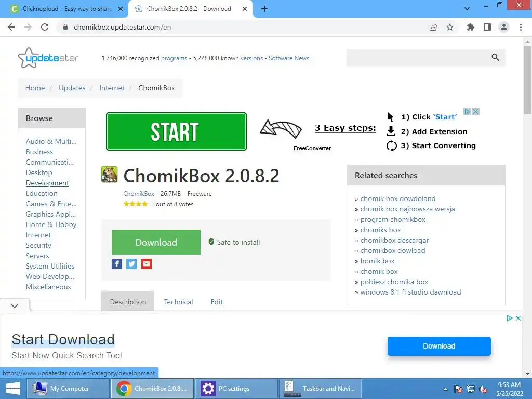Share on Facebook icon
532x399 pixels.
coord(117,263)
